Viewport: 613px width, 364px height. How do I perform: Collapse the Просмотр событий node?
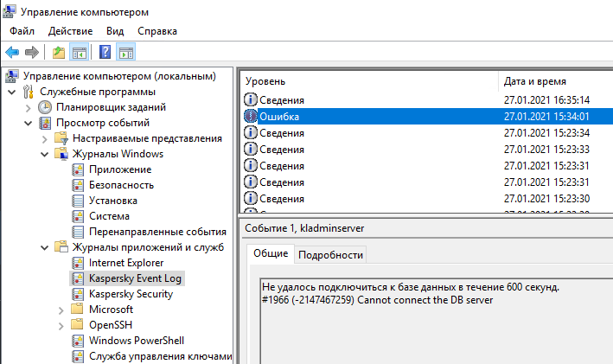click(x=29, y=123)
